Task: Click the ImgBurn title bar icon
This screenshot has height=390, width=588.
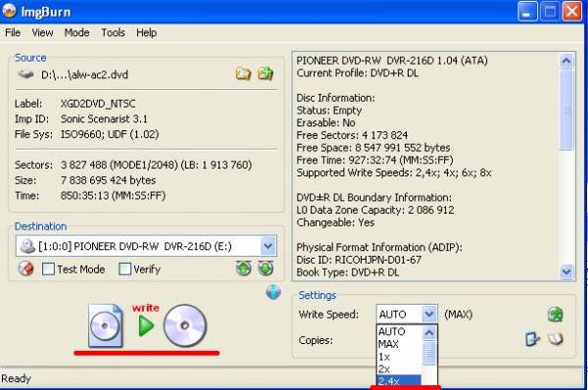Action: point(9,11)
